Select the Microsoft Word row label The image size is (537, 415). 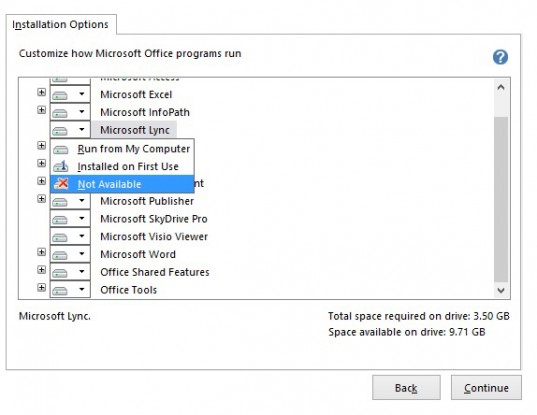(x=138, y=254)
